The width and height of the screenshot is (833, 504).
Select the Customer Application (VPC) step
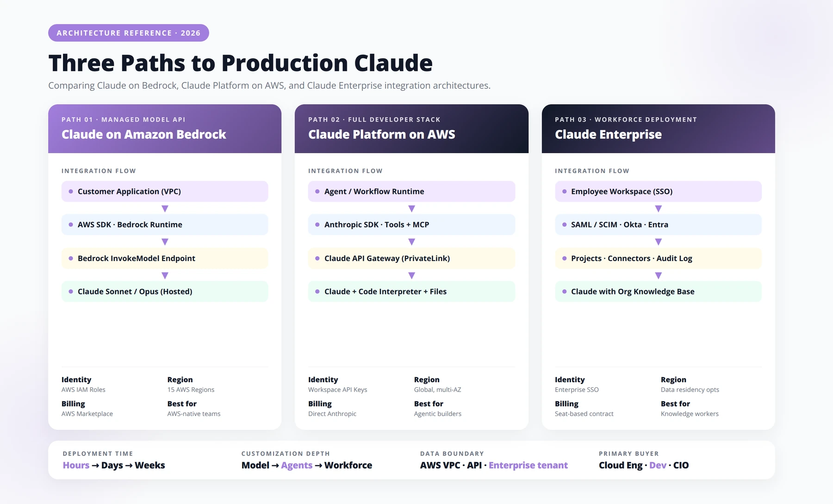[x=165, y=192]
